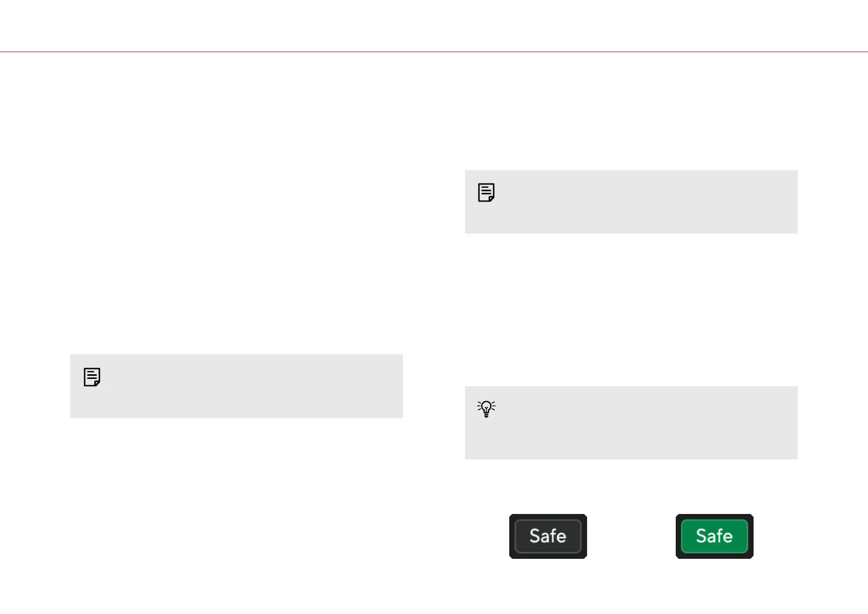The width and height of the screenshot is (868, 614).
Task: Enable the dark unlit Safe button
Action: pos(548,536)
